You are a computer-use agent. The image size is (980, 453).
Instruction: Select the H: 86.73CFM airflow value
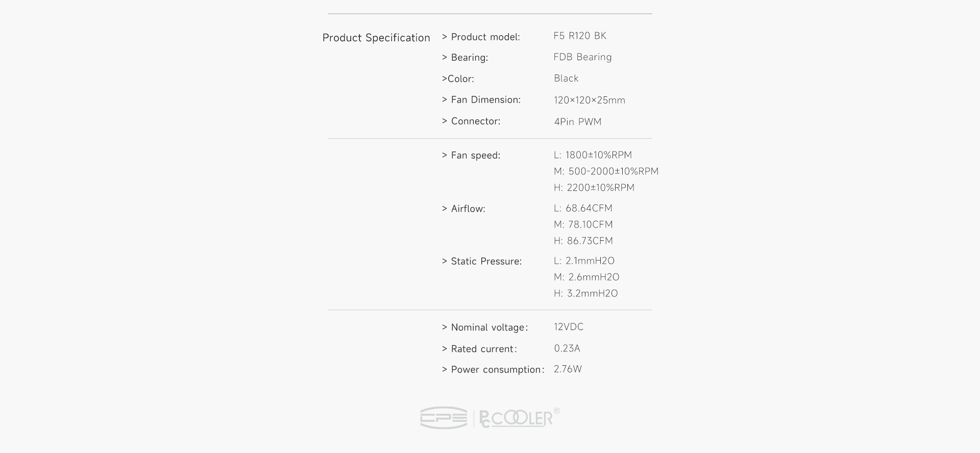coord(583,241)
